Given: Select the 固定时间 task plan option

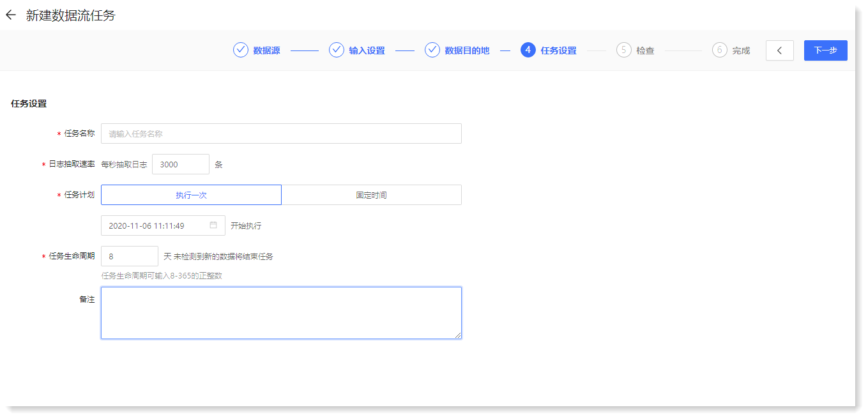Looking at the screenshot, I should point(372,195).
